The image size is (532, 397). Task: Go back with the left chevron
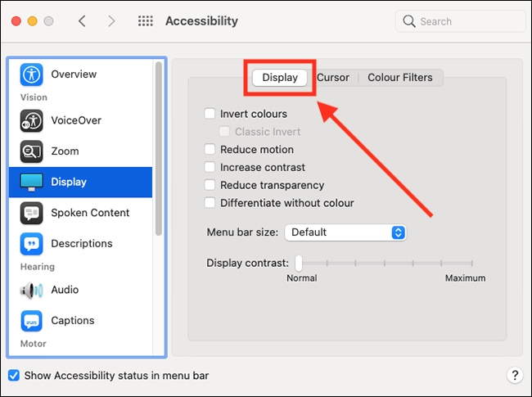(82, 21)
